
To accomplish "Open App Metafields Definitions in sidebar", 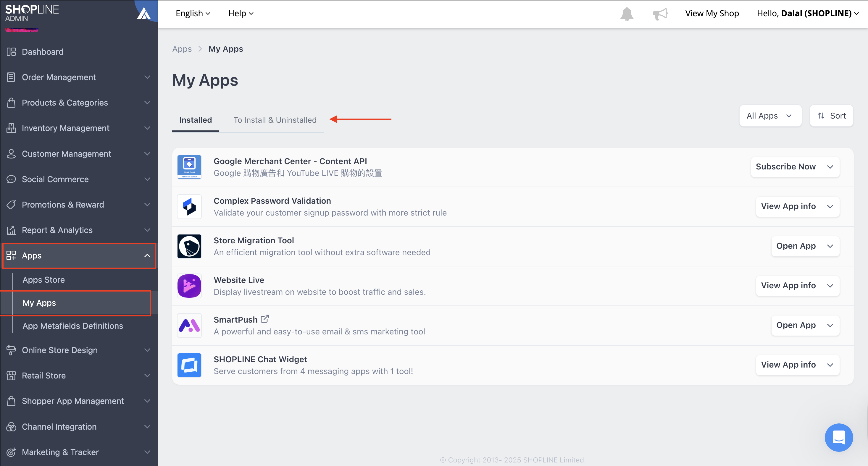I will (72, 326).
